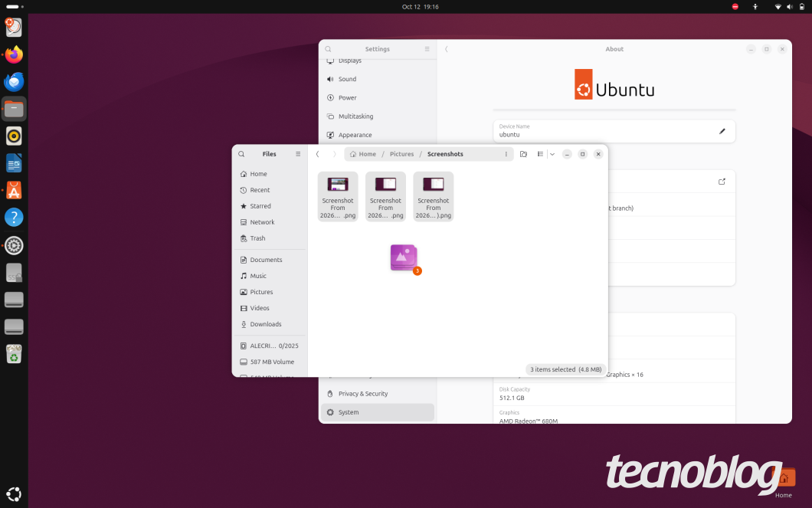Image resolution: width=812 pixels, height=508 pixels.
Task: Select the third screenshot ending ).png
Action: (x=434, y=197)
